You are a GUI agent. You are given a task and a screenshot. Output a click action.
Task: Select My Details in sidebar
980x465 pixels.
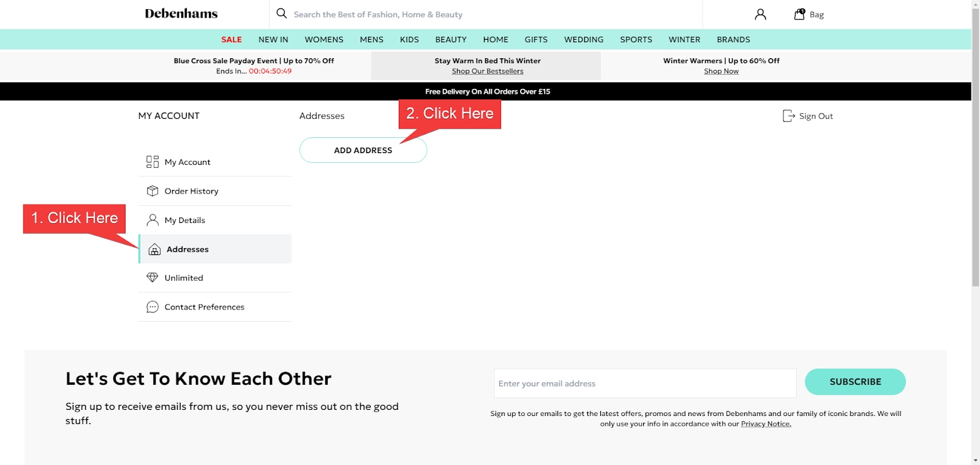215,220
